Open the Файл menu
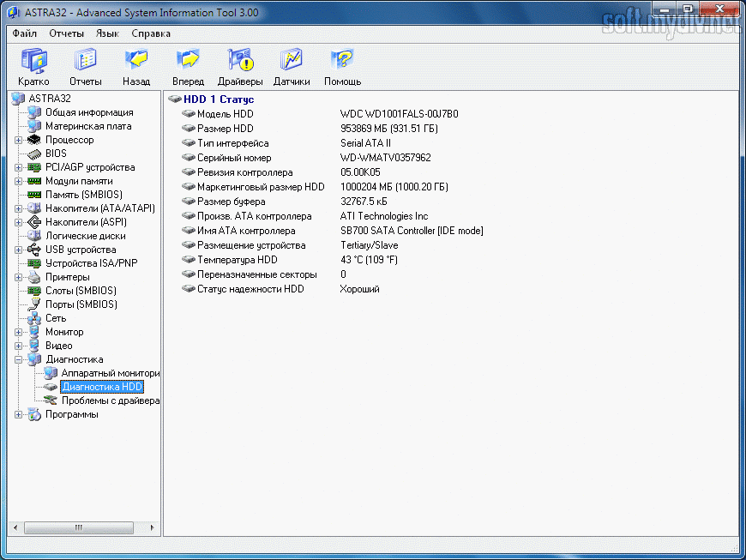This screenshot has height=560, width=746. tap(24, 33)
